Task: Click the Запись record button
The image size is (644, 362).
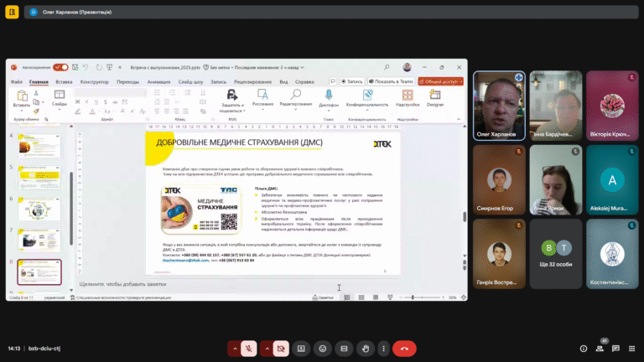Action: 352,81
